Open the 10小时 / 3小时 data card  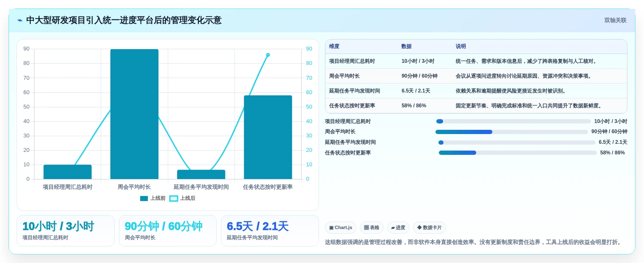65,231
